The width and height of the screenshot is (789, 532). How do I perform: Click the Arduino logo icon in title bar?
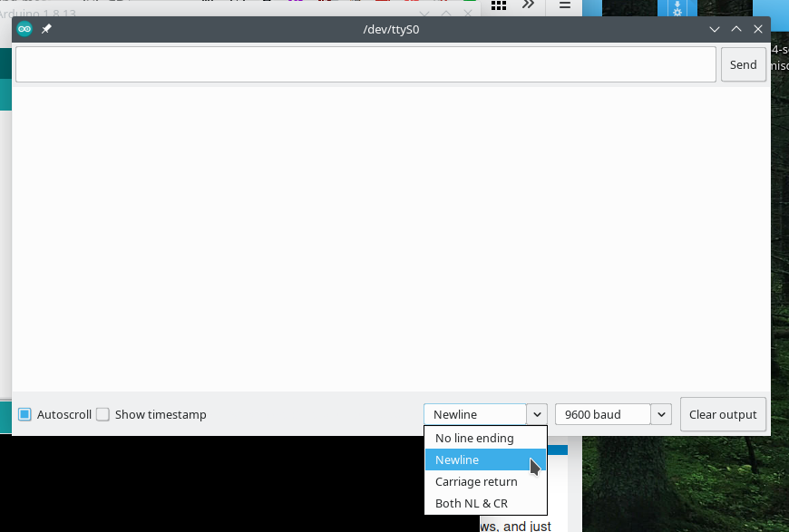click(x=24, y=29)
